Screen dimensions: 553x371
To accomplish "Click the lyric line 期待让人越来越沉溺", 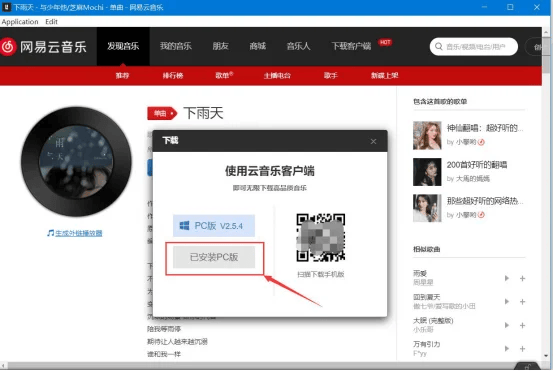I will click(x=177, y=341).
